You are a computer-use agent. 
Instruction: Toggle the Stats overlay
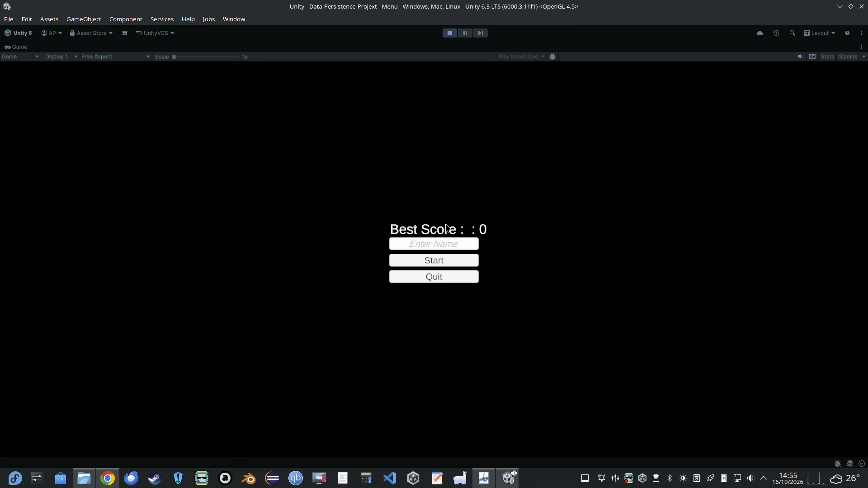point(827,56)
